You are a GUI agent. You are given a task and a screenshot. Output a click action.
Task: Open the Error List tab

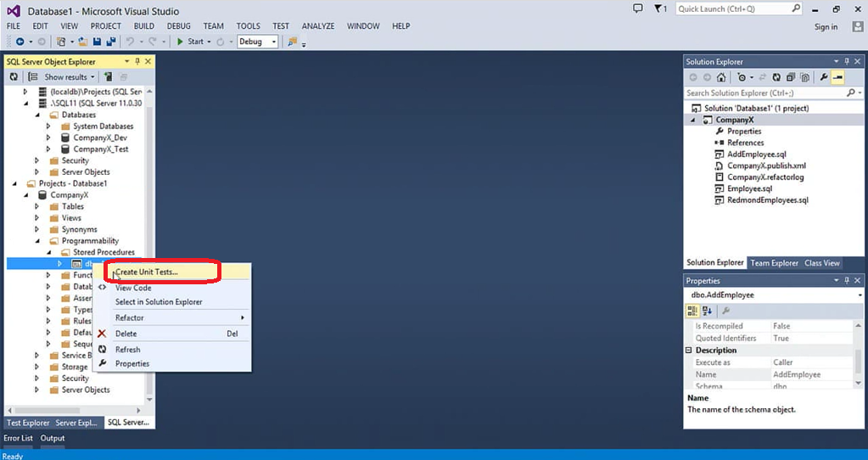click(19, 438)
